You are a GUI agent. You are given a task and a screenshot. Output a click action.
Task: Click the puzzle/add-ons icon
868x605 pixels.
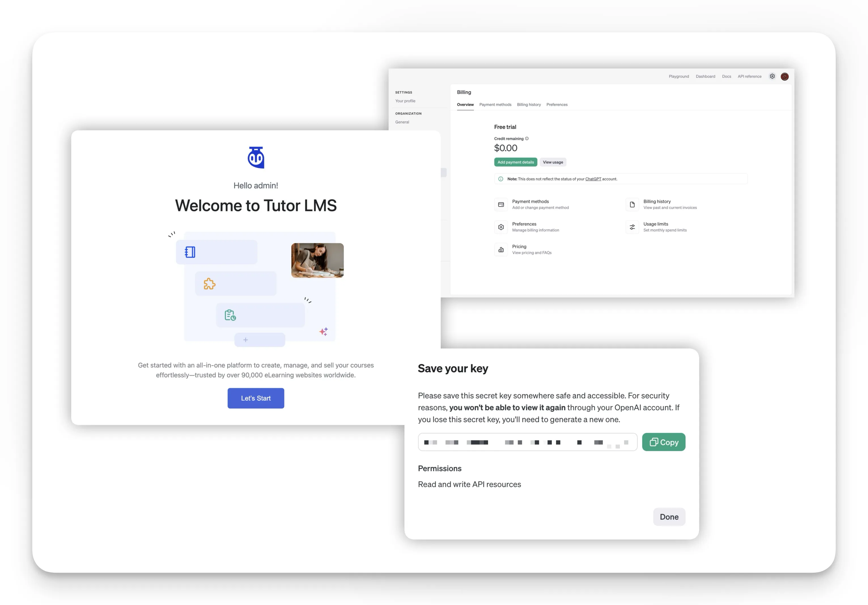click(209, 284)
